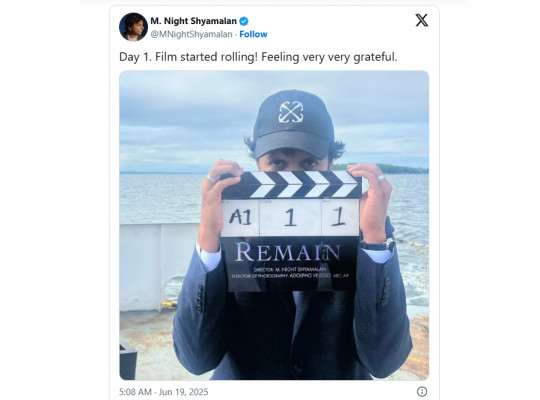
Task: Click the Director M. Night Shyamalan credit line
Action: tap(289, 269)
